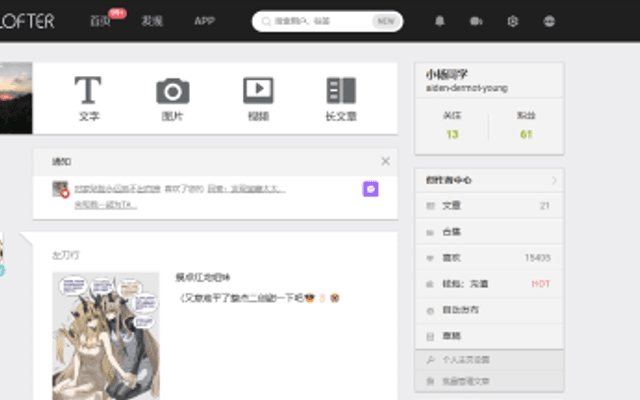Close the notification panel
The width and height of the screenshot is (640, 400).
pyautogui.click(x=385, y=161)
